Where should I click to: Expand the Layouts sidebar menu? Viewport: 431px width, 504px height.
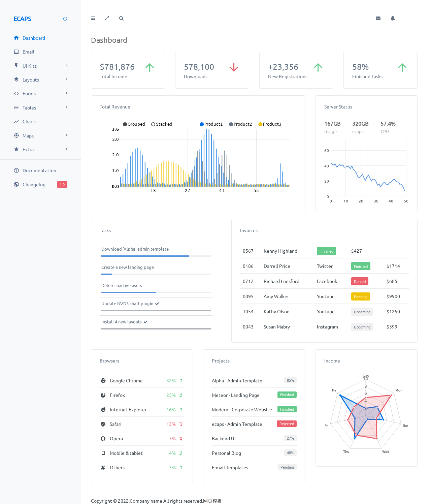[40, 80]
